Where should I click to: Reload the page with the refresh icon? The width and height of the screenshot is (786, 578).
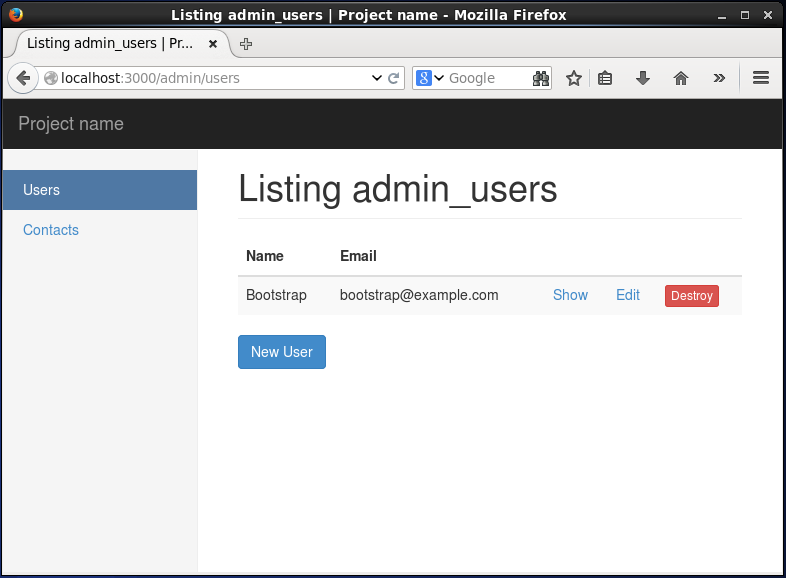coord(394,78)
